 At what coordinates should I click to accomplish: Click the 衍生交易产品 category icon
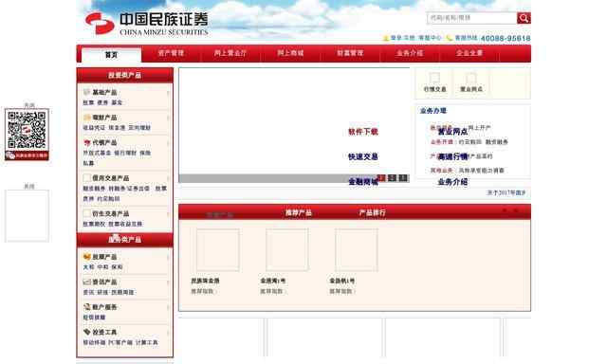86,213
